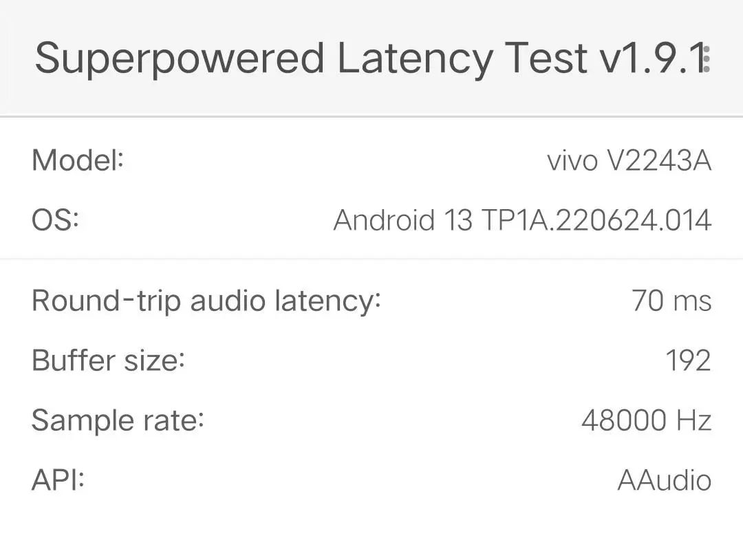Tap the vivo brand name
This screenshot has width=743, height=560.
tap(571, 161)
